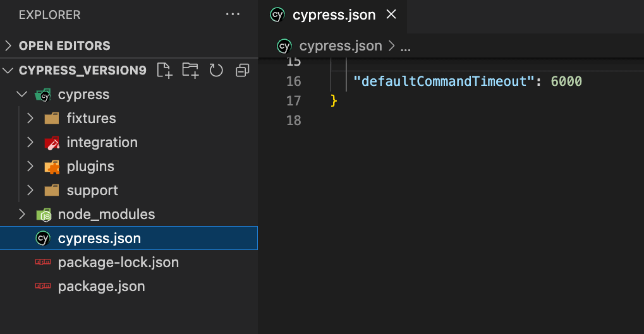The image size is (644, 334).
Task: Click the npm icon beside package-lock.json
Action: click(x=43, y=262)
